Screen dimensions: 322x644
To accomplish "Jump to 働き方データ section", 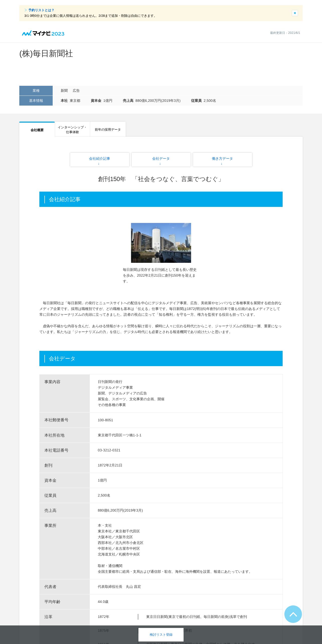I will coord(222,160).
